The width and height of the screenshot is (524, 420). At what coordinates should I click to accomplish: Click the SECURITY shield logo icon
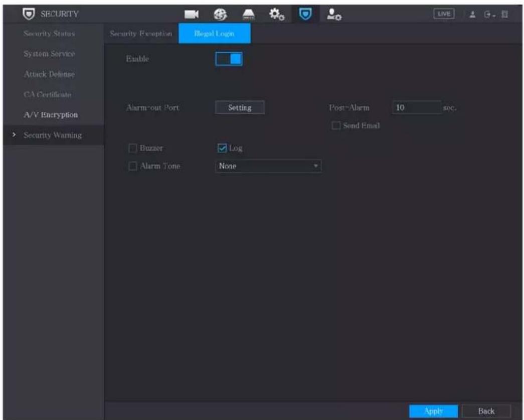pyautogui.click(x=29, y=14)
